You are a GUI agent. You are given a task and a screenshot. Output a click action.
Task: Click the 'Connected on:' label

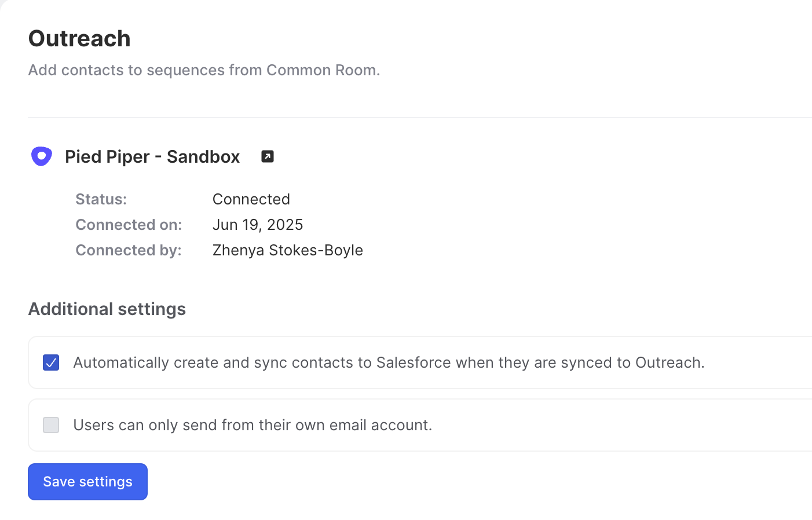(129, 225)
